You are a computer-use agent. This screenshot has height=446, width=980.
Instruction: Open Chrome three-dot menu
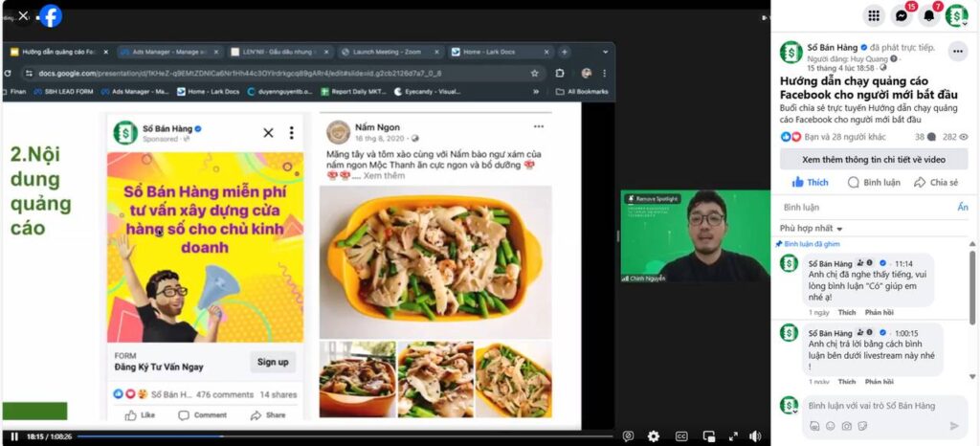point(605,73)
